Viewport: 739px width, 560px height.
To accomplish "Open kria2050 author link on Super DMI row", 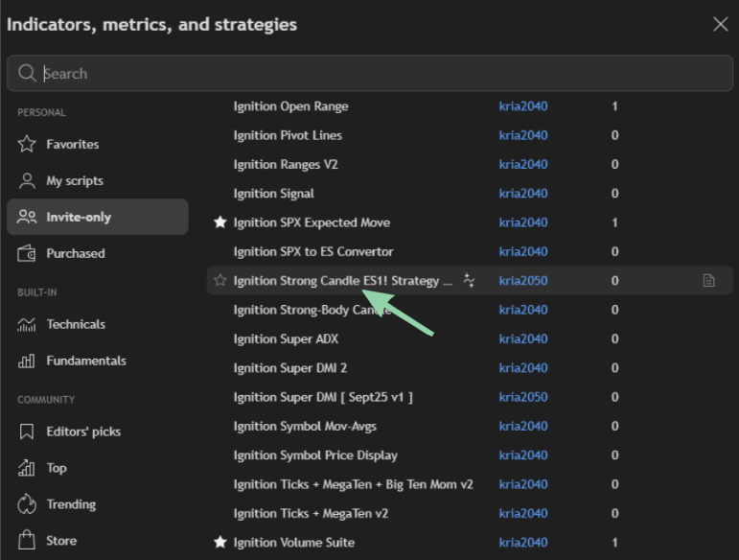I will 523,397.
